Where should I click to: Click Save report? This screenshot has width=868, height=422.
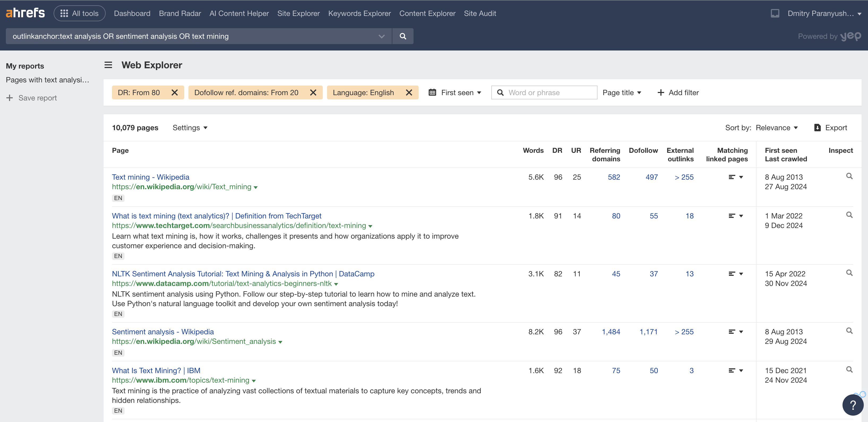tap(32, 98)
